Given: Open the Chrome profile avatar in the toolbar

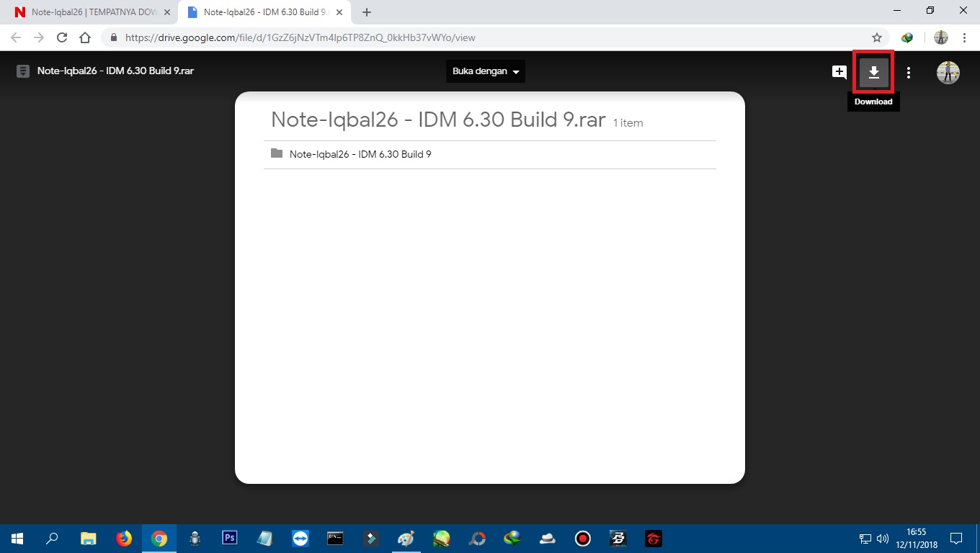Looking at the screenshot, I should pos(941,37).
